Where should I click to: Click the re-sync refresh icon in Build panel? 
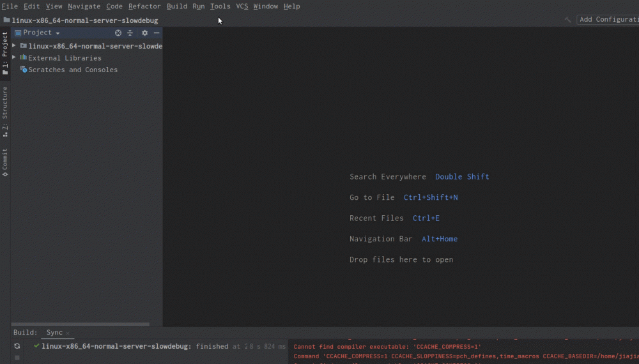coord(17,346)
